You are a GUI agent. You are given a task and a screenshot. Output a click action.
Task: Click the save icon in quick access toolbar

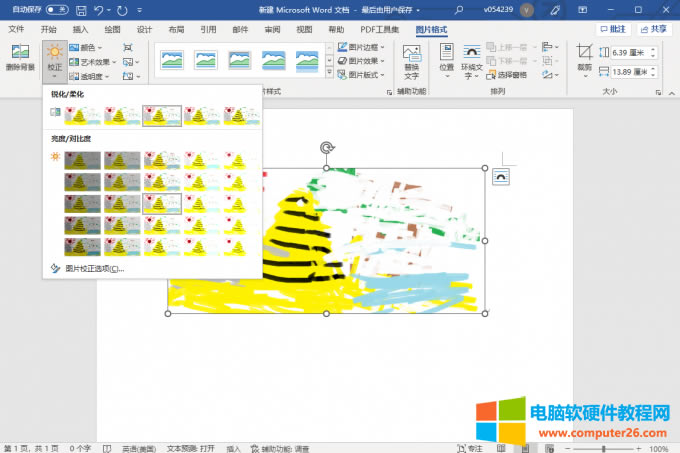coord(77,10)
